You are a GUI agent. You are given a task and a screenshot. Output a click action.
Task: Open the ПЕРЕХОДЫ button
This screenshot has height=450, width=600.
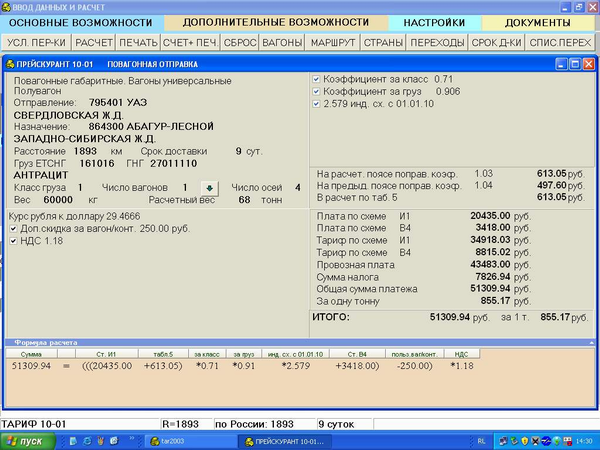(x=437, y=42)
